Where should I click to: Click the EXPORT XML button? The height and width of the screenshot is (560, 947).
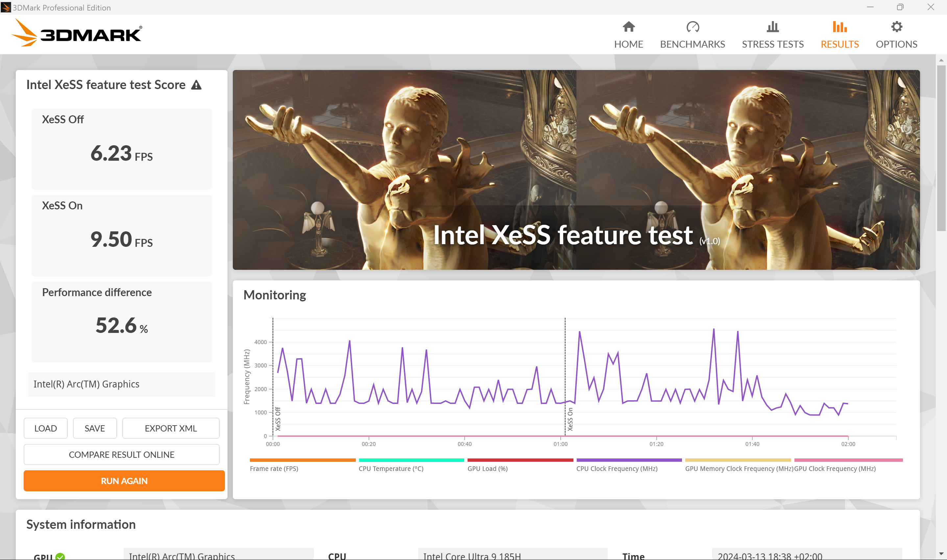click(171, 428)
